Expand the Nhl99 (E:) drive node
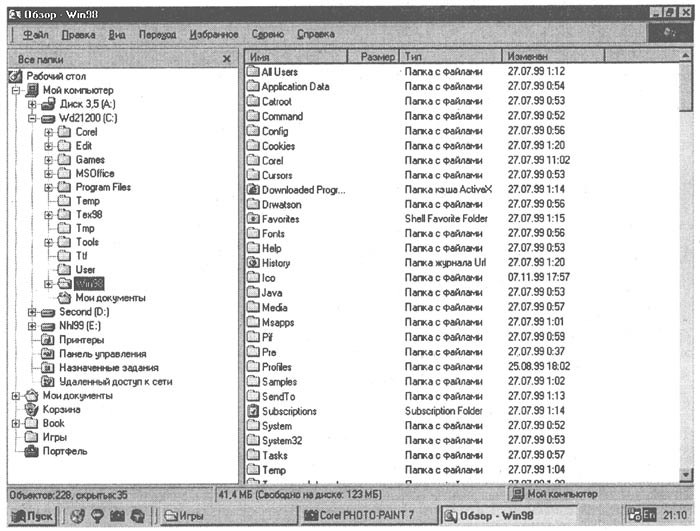 tap(32, 326)
